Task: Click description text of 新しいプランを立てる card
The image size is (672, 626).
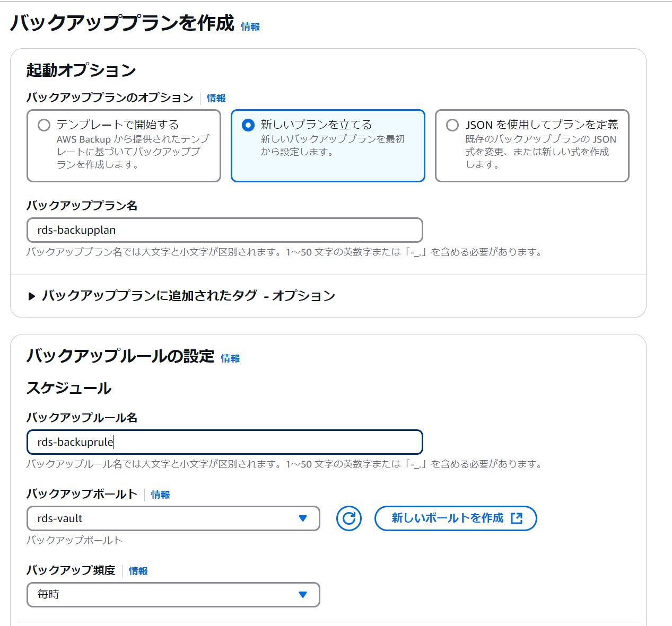Action: point(333,145)
